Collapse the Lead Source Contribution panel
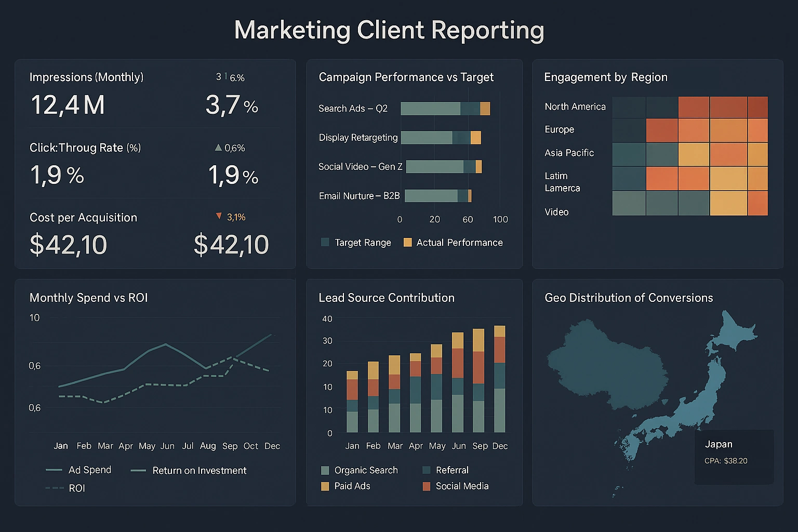The width and height of the screenshot is (798, 532). click(387, 298)
